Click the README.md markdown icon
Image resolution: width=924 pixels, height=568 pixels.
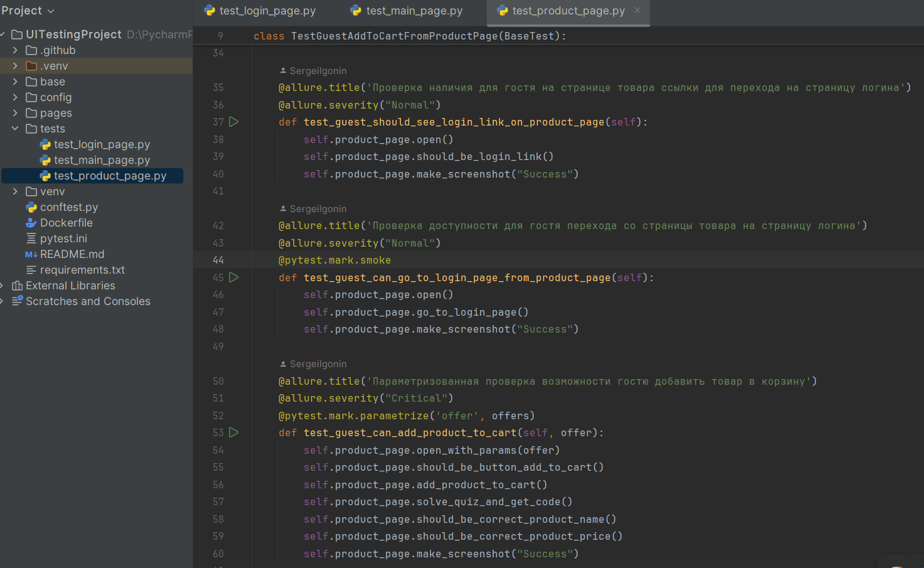pyautogui.click(x=31, y=254)
